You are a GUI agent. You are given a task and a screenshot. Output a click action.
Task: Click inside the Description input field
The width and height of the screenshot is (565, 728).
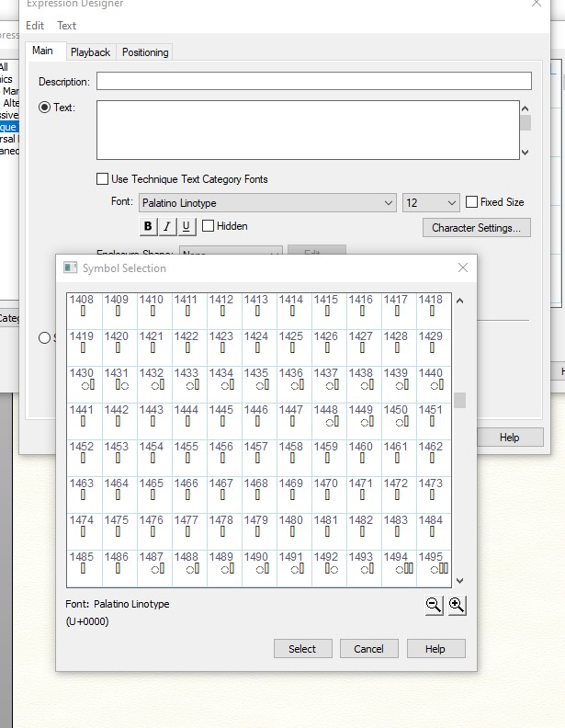313,82
